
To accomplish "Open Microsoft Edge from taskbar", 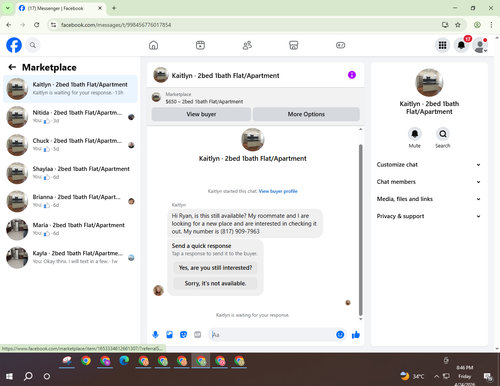I will point(124,361).
